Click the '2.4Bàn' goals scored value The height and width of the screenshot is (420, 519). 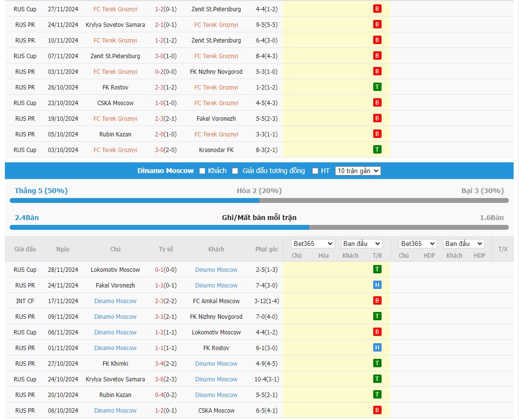pyautogui.click(x=27, y=218)
